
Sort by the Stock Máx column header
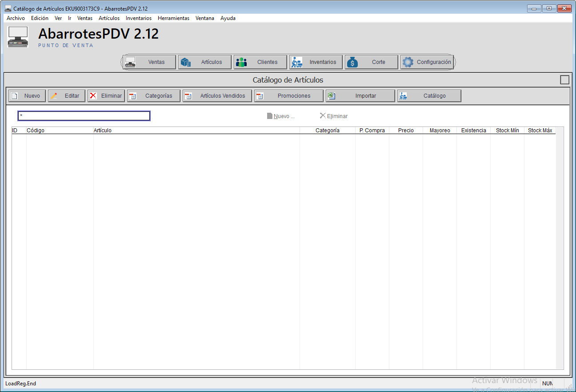click(540, 131)
